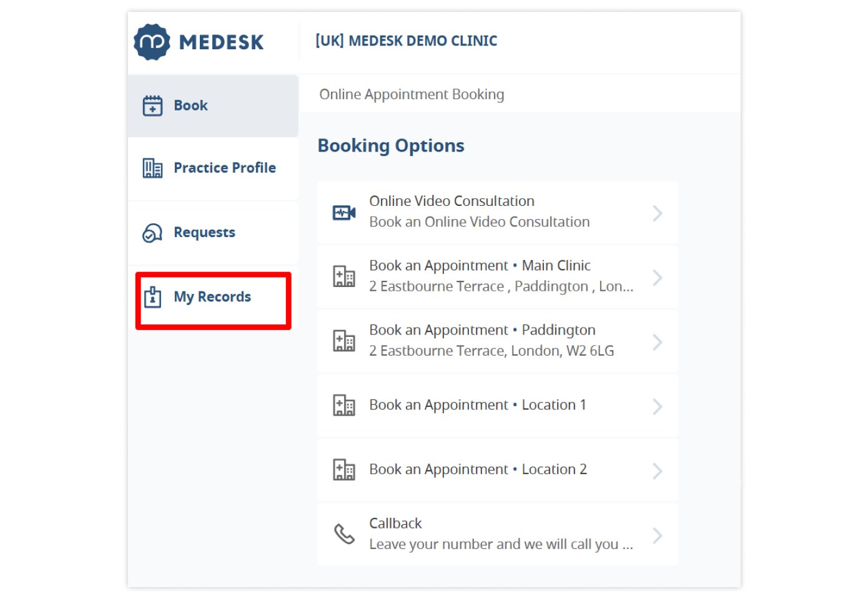Click '2 Eastbourne Terrace, London, W2 6LG' address

pyautogui.click(x=491, y=351)
